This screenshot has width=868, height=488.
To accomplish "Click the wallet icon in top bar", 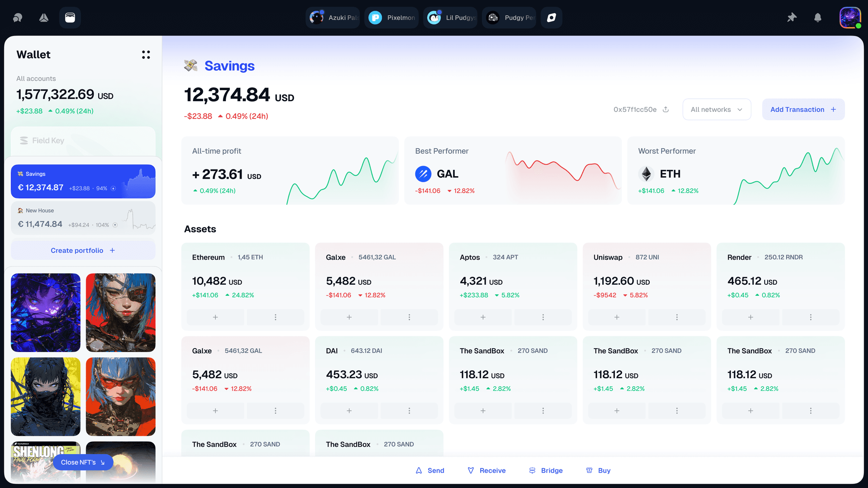I will point(70,18).
